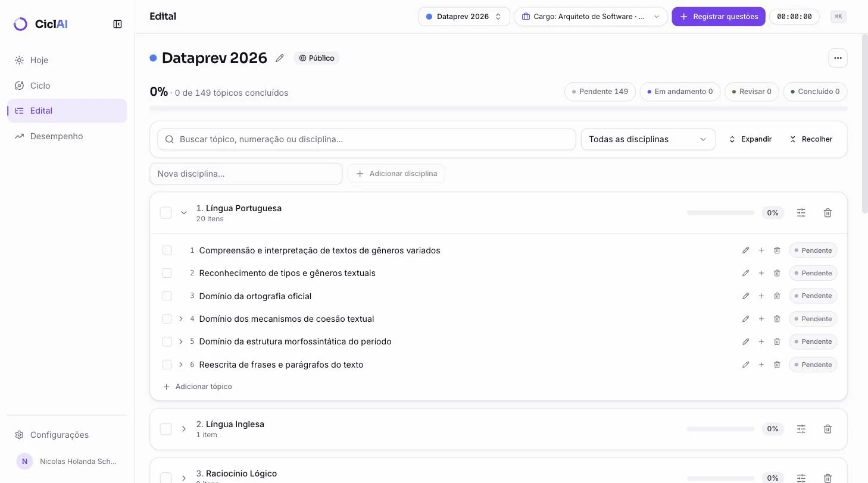The width and height of the screenshot is (868, 483).
Task: Delete topic Reescrita de frases e parágrafos
Action: [777, 365]
